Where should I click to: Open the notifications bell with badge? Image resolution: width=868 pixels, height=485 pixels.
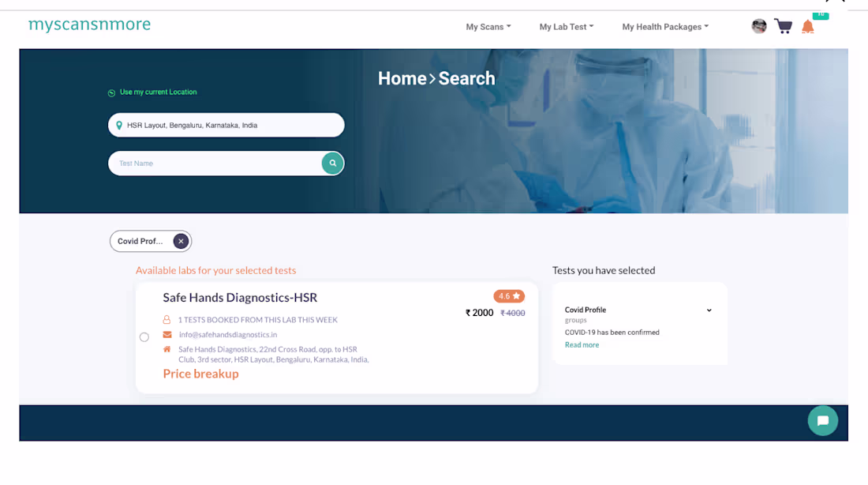pyautogui.click(x=807, y=27)
